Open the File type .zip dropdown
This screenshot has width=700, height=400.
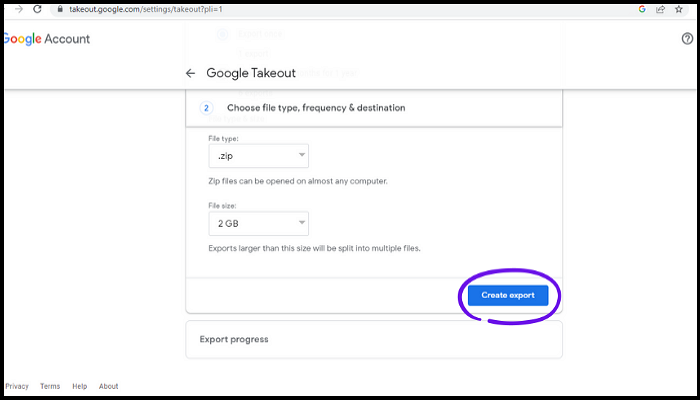258,156
